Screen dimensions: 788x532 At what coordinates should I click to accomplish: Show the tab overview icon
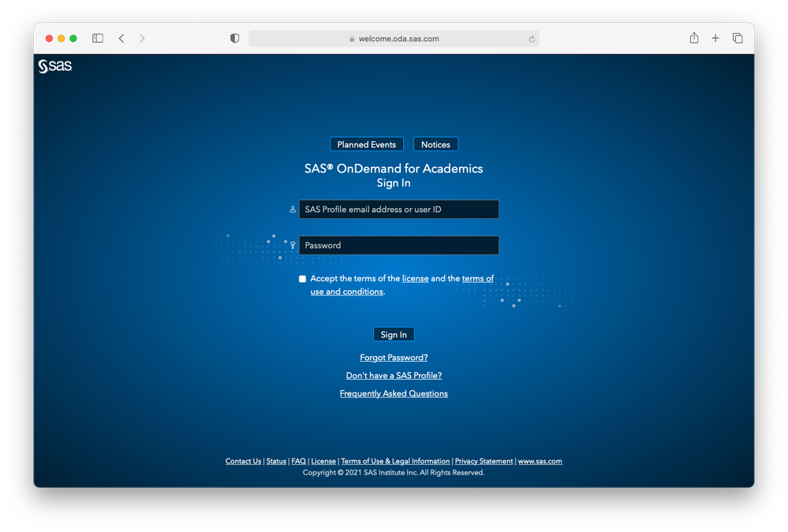(x=738, y=38)
